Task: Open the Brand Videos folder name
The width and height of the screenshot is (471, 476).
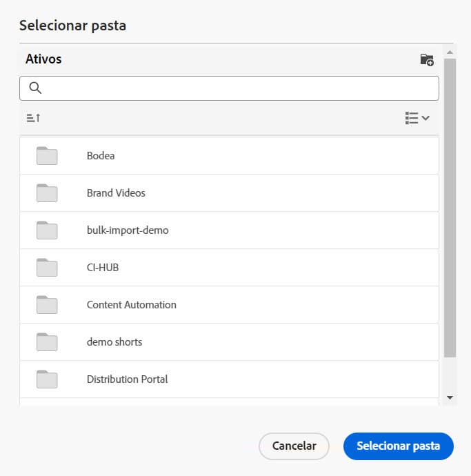Action: pyautogui.click(x=116, y=193)
